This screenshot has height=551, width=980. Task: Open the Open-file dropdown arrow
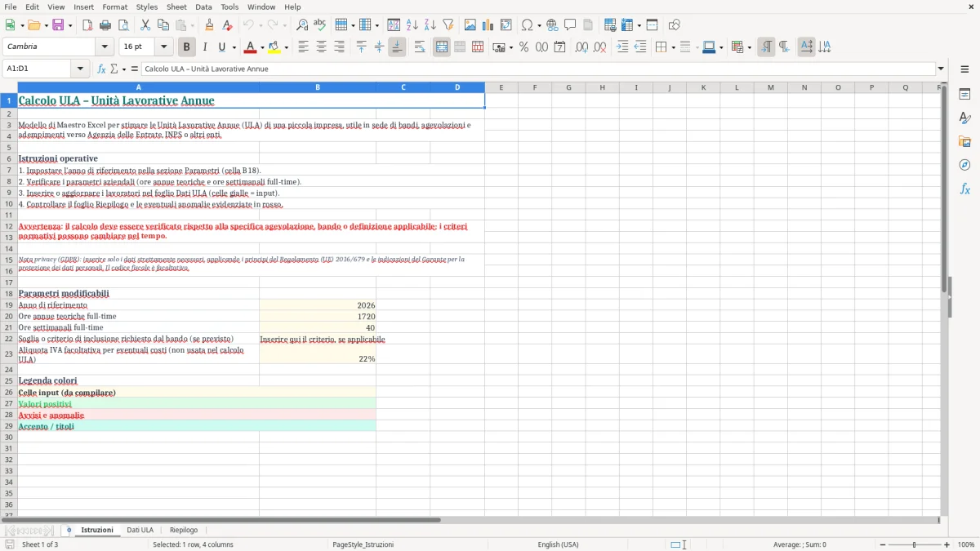pos(44,25)
